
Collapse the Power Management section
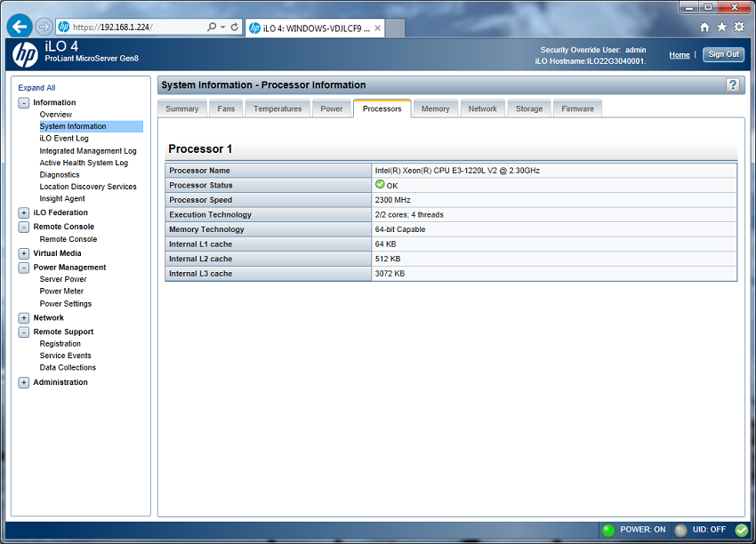click(24, 268)
